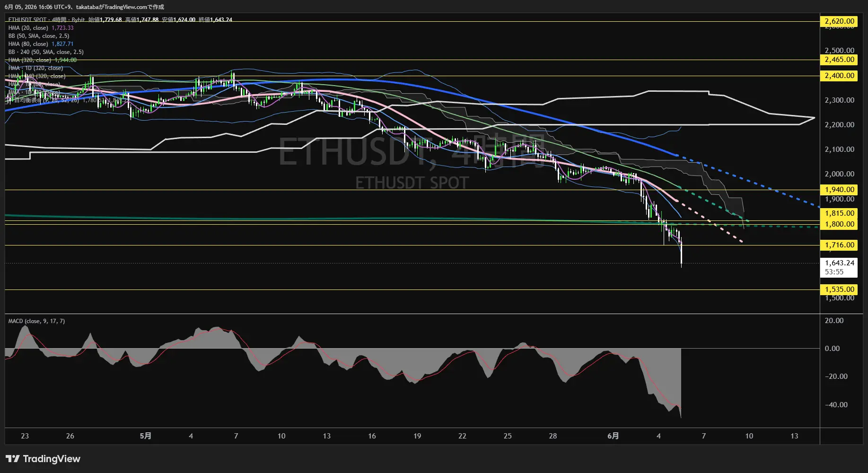The width and height of the screenshot is (868, 473).
Task: Select the HMA (320, close) 1,944.00 legend
Action: (42, 60)
